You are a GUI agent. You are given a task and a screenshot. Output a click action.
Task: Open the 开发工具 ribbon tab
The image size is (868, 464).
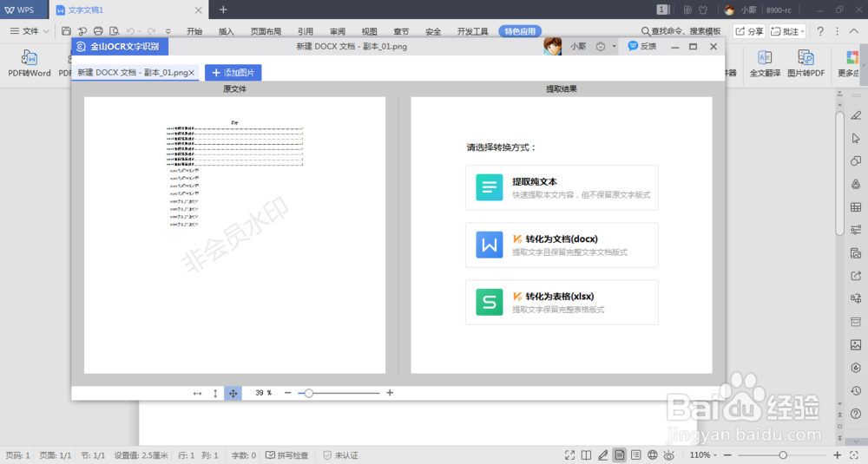point(473,31)
